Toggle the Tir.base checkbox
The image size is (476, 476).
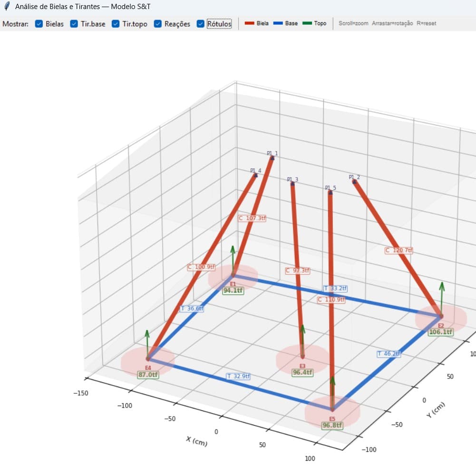tap(74, 24)
